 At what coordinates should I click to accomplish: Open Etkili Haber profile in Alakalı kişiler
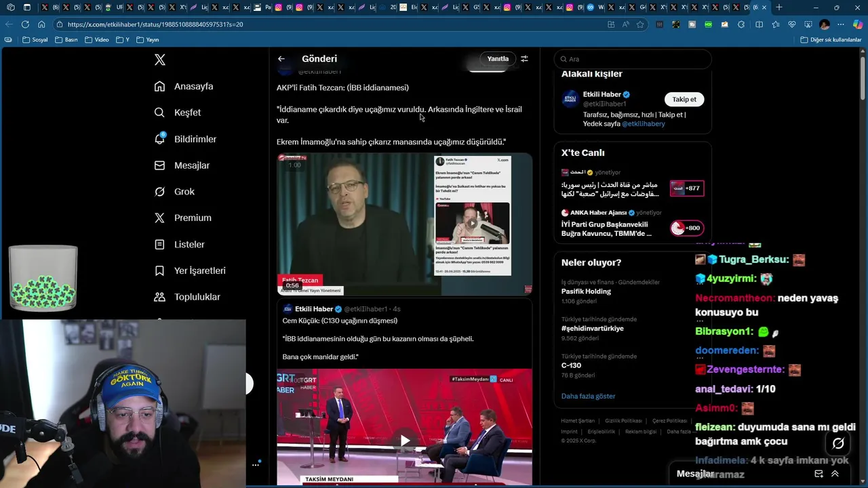[x=601, y=94]
